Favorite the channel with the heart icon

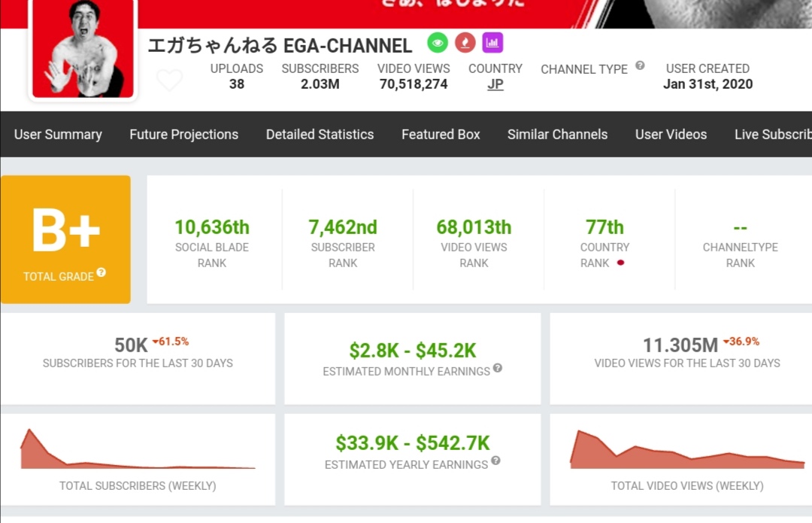169,80
